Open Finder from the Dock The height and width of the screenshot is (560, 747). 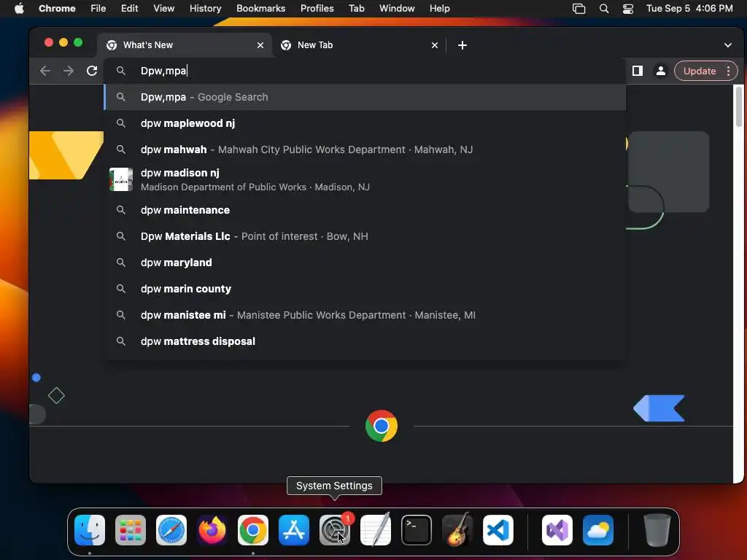[90, 530]
